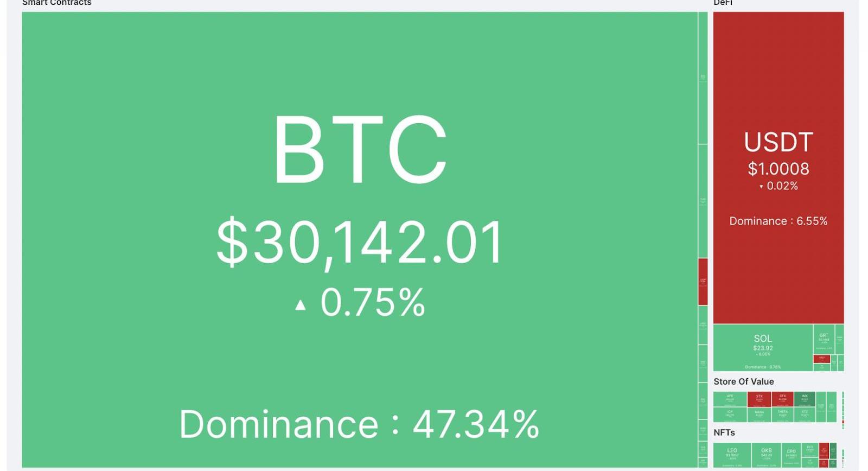Click the CRO tile

[x=792, y=455]
